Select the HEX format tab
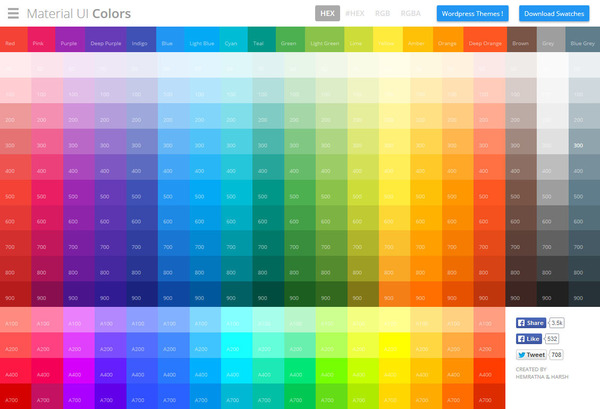 328,13
